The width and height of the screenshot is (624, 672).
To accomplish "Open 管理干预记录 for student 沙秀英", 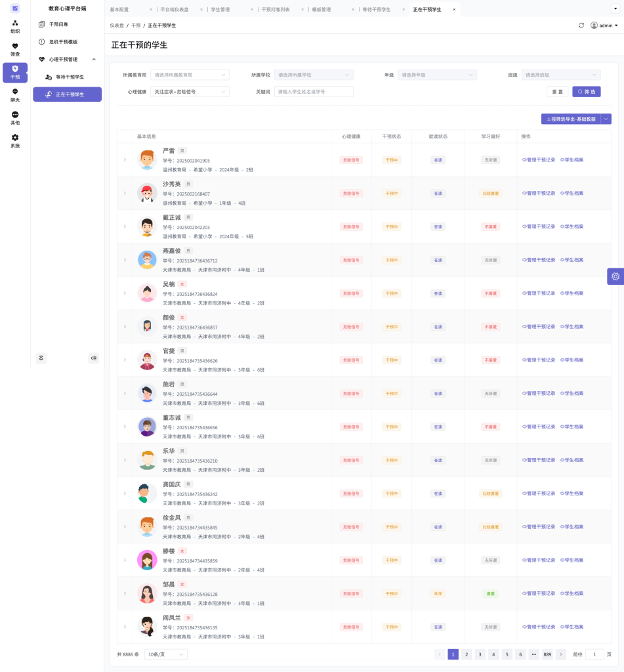I will [x=539, y=194].
